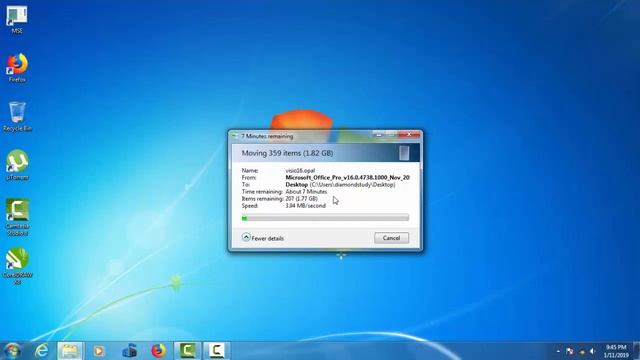640x360 pixels.
Task: Show hidden system tray icons
Action: (x=558, y=351)
